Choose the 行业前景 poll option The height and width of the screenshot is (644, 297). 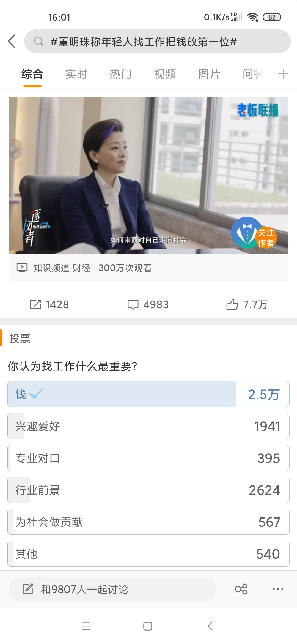[x=148, y=490]
